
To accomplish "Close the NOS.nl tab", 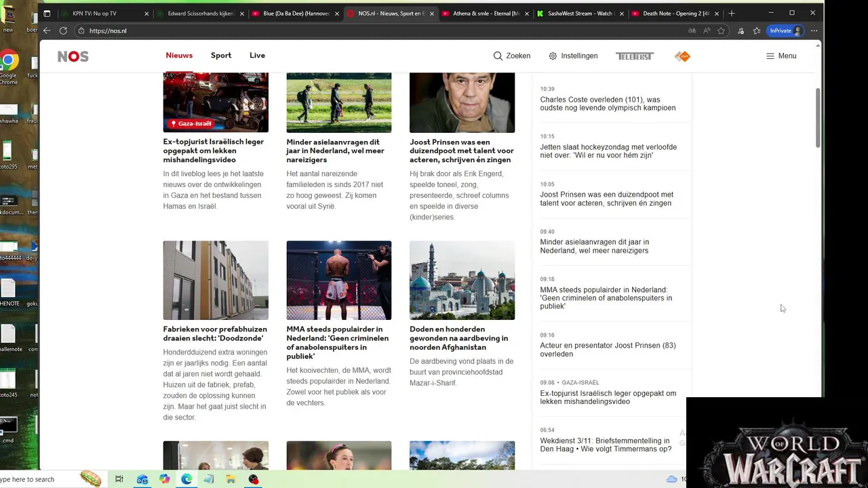I will point(432,14).
